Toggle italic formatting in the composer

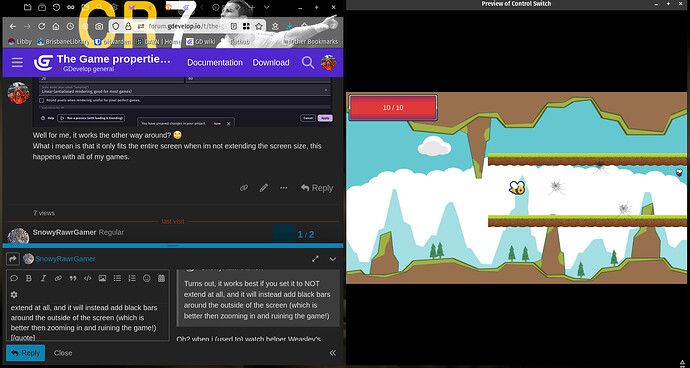(43, 278)
